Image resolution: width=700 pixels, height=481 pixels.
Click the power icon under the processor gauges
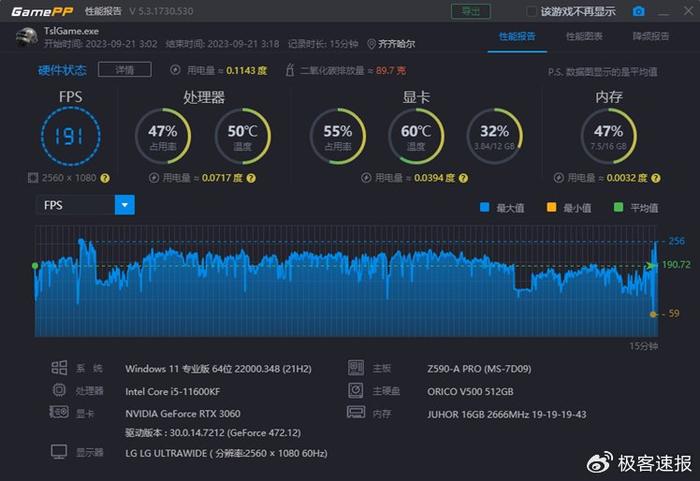click(154, 178)
